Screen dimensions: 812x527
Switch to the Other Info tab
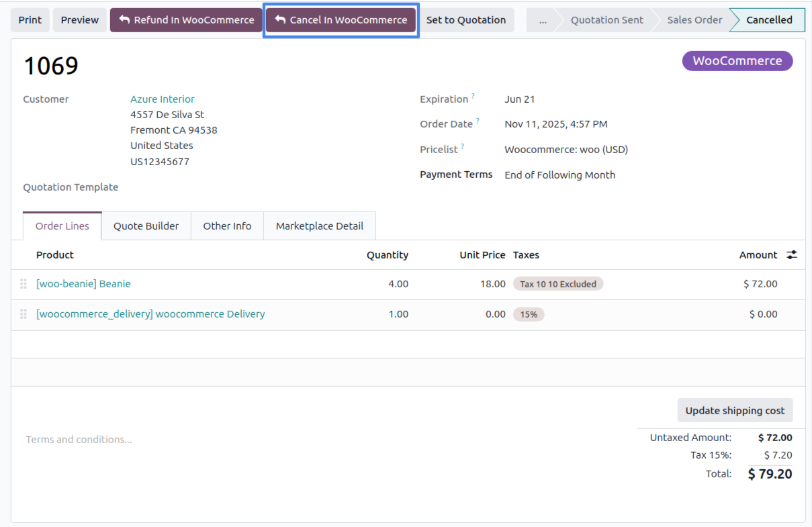(228, 226)
